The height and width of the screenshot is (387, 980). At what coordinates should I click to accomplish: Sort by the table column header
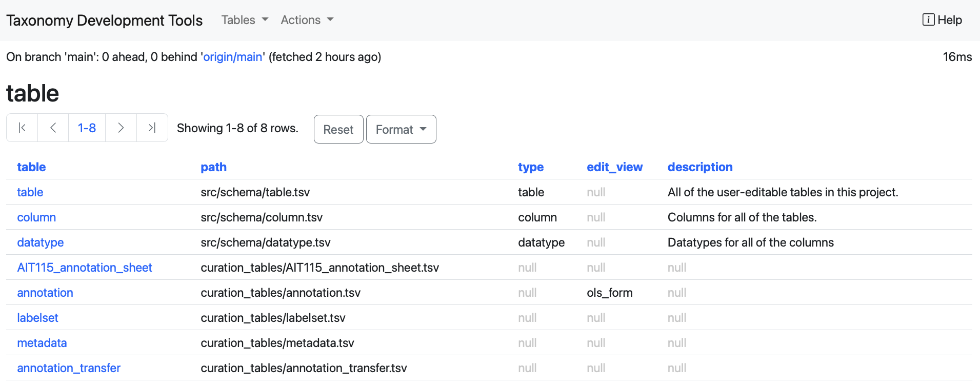click(31, 167)
